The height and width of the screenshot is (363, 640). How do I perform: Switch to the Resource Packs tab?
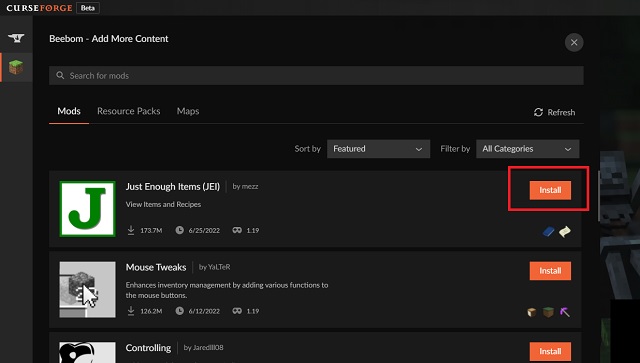pyautogui.click(x=129, y=111)
